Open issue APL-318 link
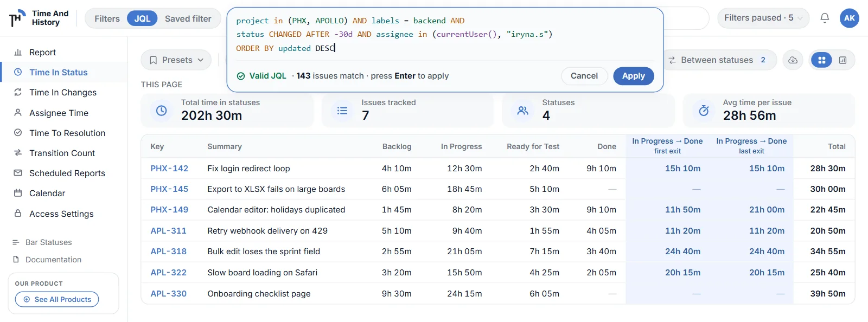 coord(168,252)
